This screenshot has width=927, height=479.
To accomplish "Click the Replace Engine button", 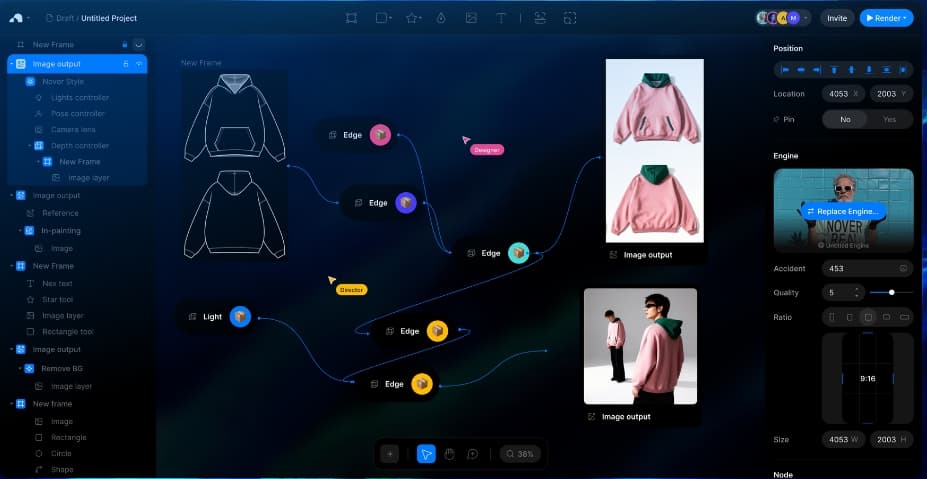I will (843, 211).
